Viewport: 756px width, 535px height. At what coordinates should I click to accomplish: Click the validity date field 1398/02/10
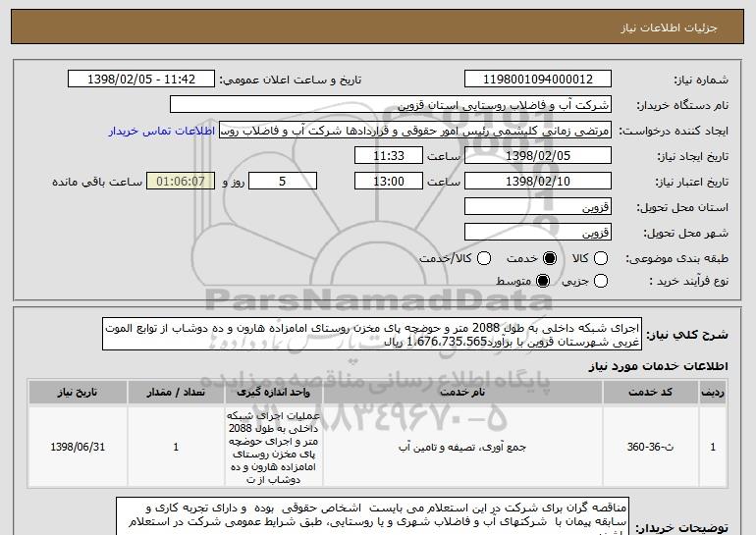click(538, 182)
